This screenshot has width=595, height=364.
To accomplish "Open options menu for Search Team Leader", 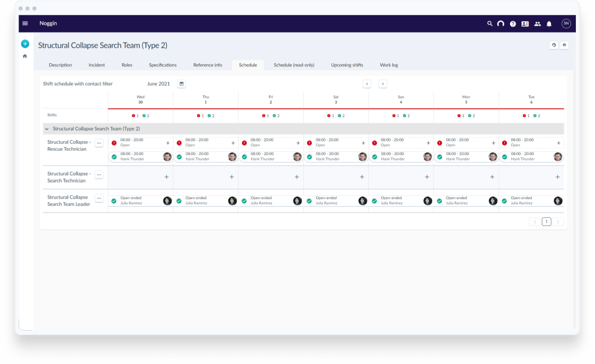I will click(99, 198).
